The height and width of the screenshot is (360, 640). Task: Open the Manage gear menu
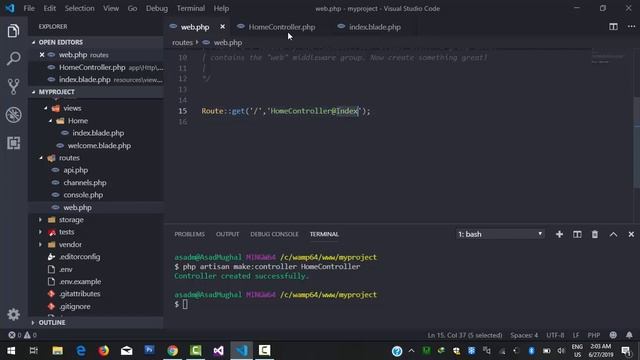[x=13, y=314]
